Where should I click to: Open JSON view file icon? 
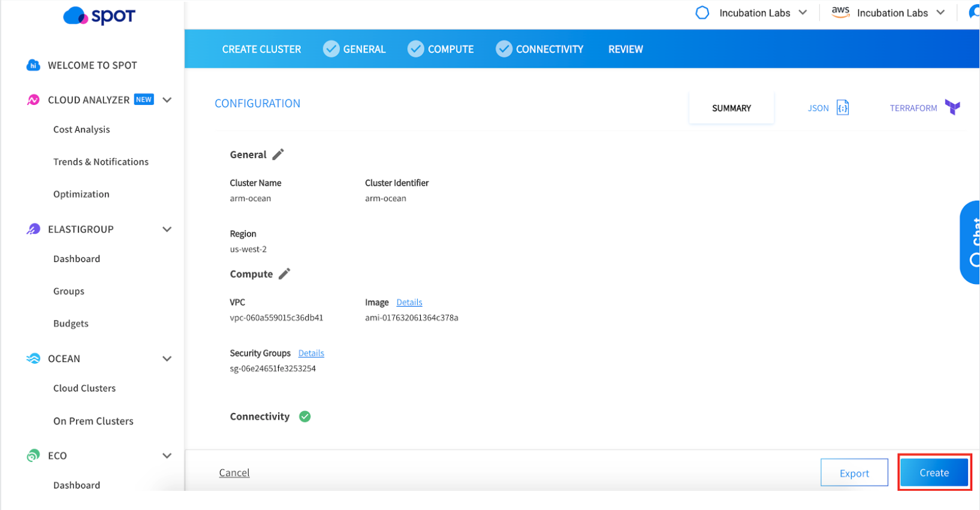pos(842,108)
